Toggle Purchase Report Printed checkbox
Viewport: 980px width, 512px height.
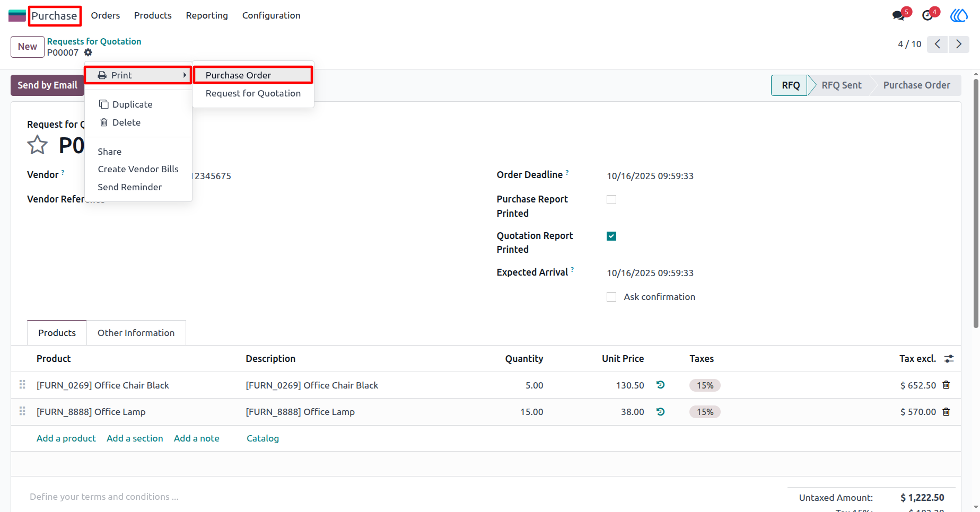click(611, 200)
